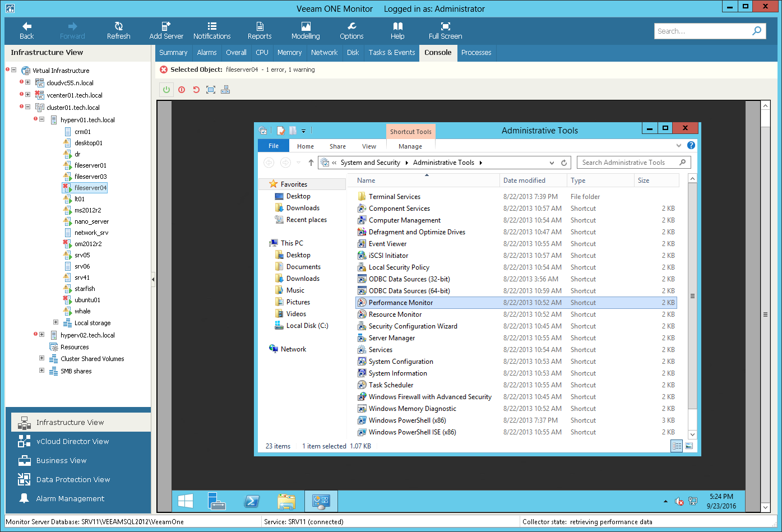Select the srv05 virtual machine
Screen dimensions: 782x532
[x=82, y=255]
